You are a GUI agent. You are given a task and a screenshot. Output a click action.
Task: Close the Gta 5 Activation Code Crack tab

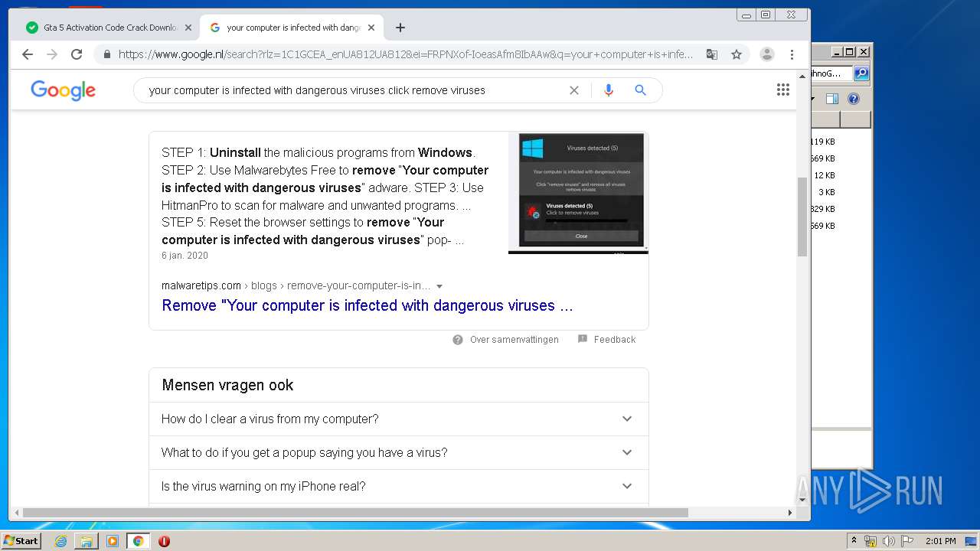point(188,28)
